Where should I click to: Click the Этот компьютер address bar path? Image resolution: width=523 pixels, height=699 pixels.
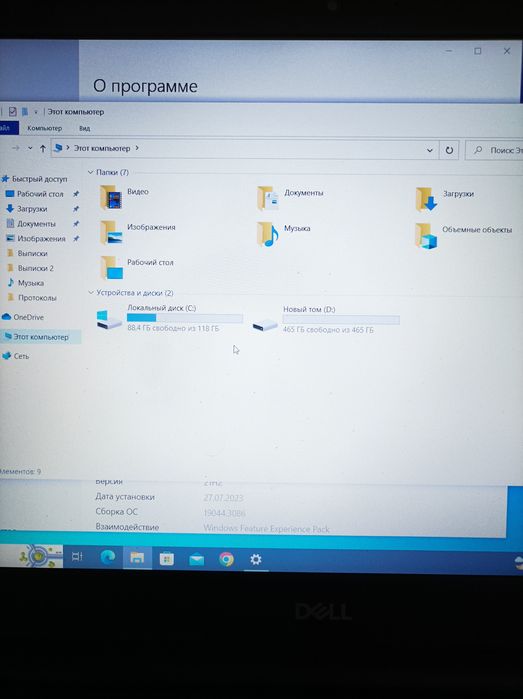pos(102,148)
